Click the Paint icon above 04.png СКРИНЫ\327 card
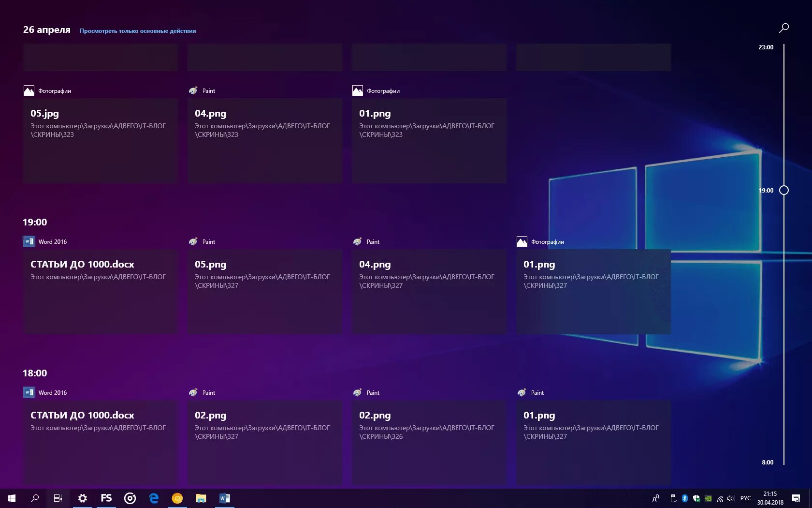812x508 pixels. point(358,241)
